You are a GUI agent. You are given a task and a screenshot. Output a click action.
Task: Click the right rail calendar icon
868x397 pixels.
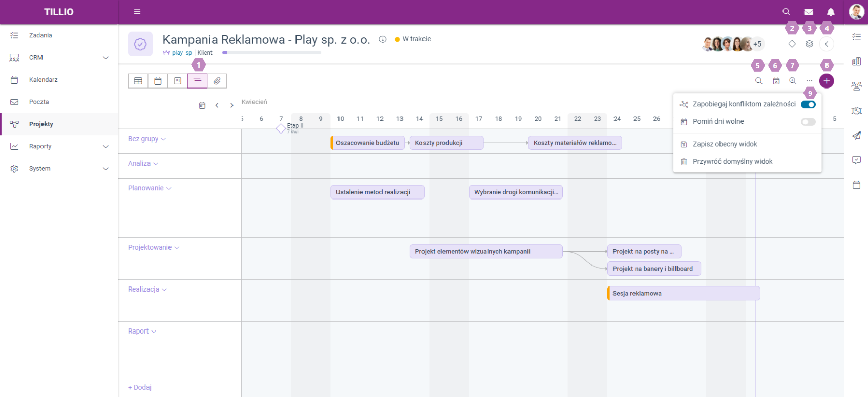[856, 185]
